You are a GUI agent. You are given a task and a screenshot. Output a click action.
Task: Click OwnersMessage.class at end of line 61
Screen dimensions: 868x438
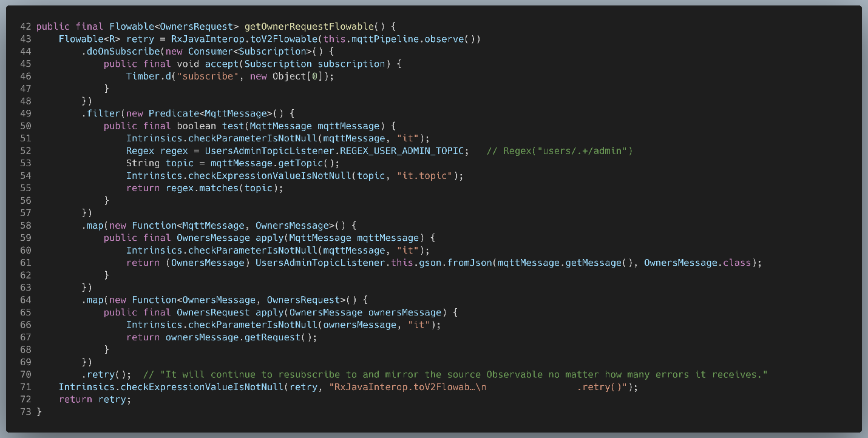click(698, 263)
